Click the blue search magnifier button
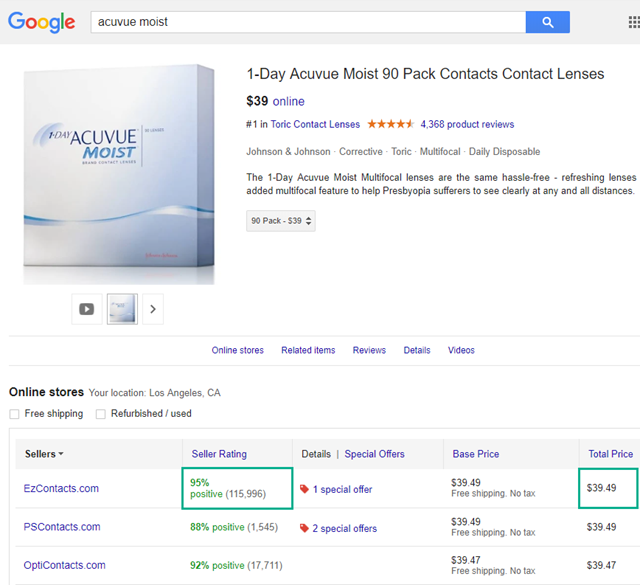Image resolution: width=640 pixels, height=585 pixels. pyautogui.click(x=547, y=22)
